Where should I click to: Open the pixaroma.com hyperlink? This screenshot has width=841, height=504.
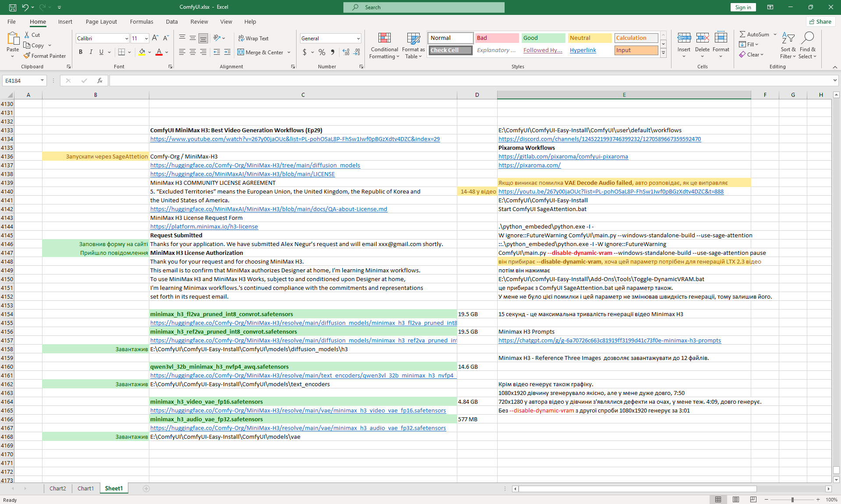pos(529,166)
